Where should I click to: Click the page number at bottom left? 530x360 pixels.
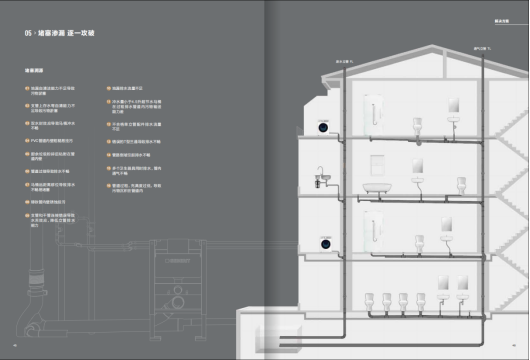coord(15,345)
